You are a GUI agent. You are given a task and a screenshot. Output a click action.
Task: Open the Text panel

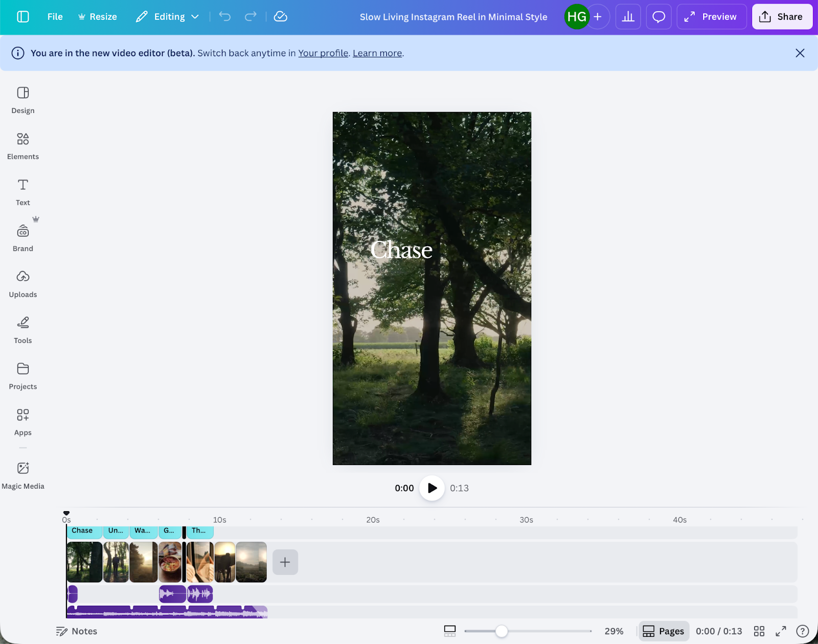pyautogui.click(x=22, y=191)
